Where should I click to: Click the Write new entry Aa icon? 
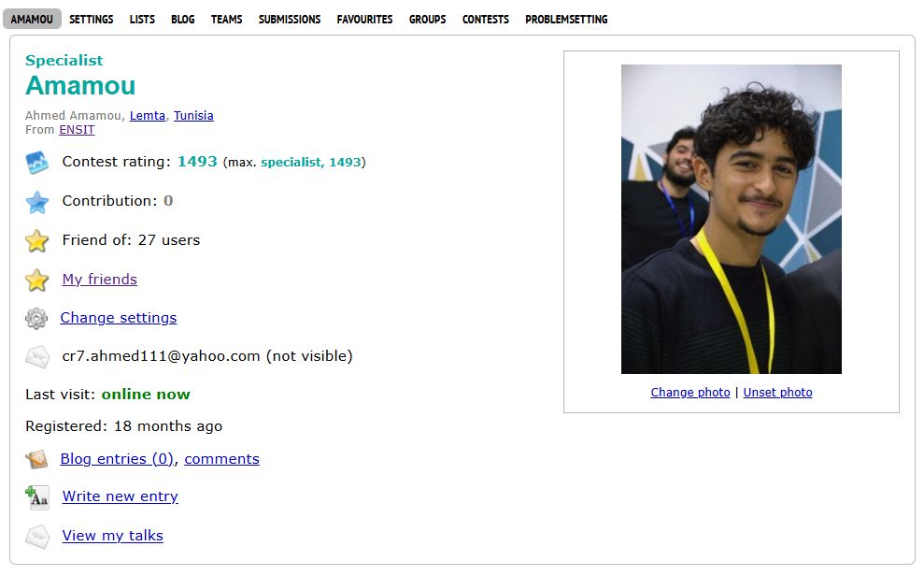pos(37,497)
